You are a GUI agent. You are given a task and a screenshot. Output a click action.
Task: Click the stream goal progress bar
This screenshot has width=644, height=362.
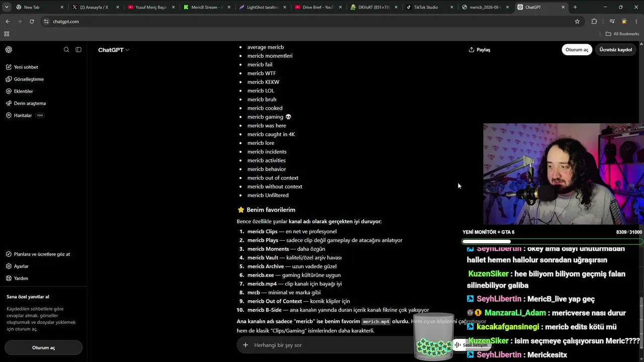(x=552, y=241)
